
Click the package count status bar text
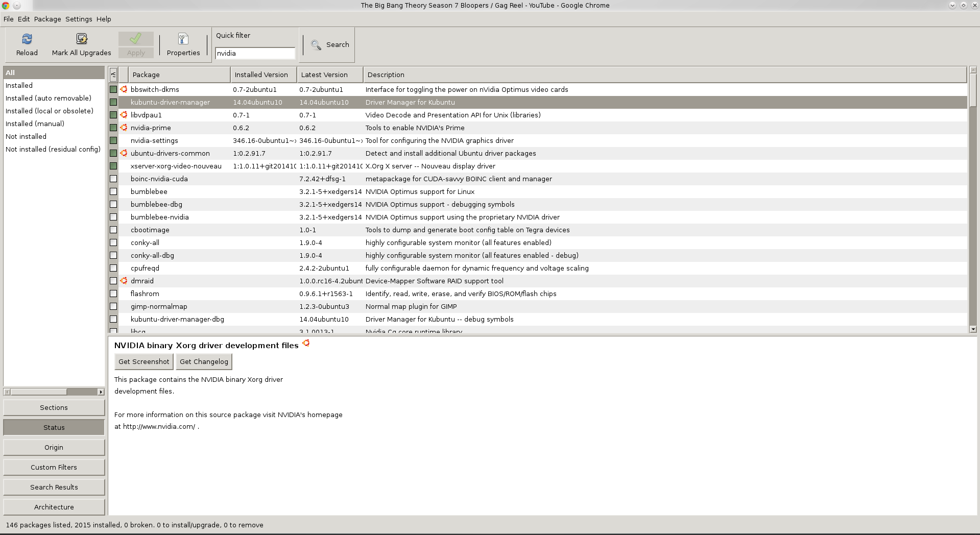(x=135, y=525)
